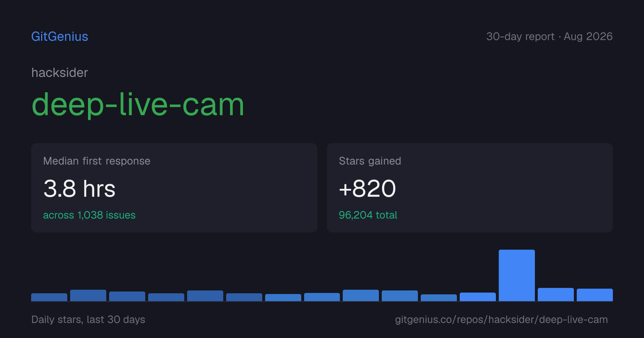644x338 pixels.
Task: Click the deep-live-cam repository title
Action: 138,104
